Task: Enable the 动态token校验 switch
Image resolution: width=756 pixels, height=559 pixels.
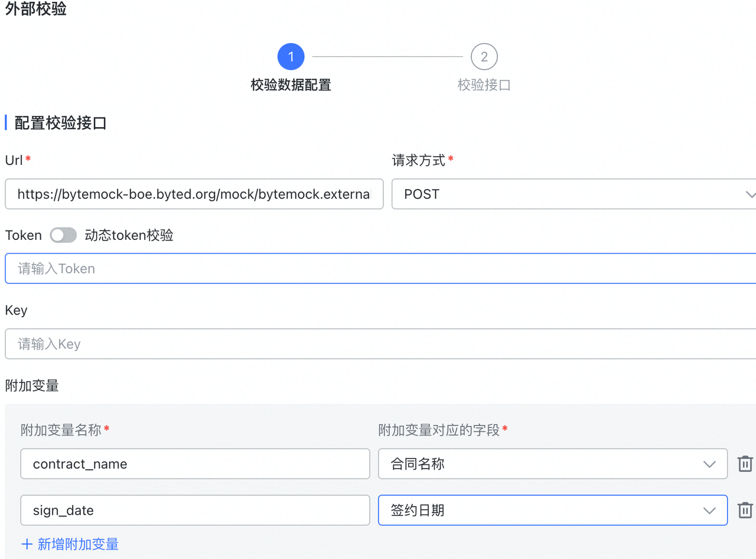Action: point(63,235)
